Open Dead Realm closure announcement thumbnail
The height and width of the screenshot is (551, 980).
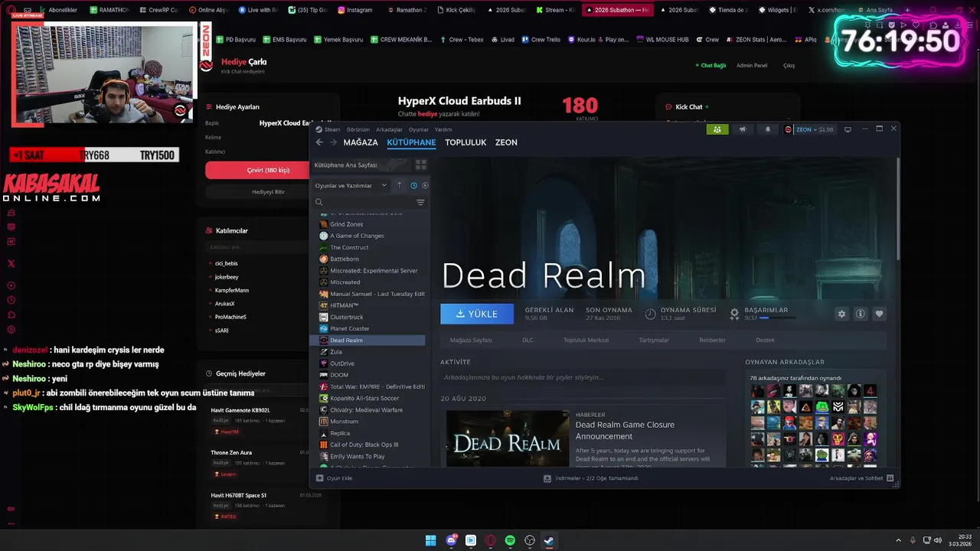[x=508, y=439]
